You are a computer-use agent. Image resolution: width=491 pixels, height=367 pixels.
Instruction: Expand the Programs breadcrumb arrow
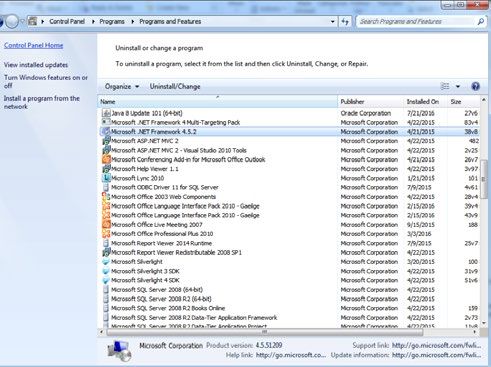click(133, 22)
